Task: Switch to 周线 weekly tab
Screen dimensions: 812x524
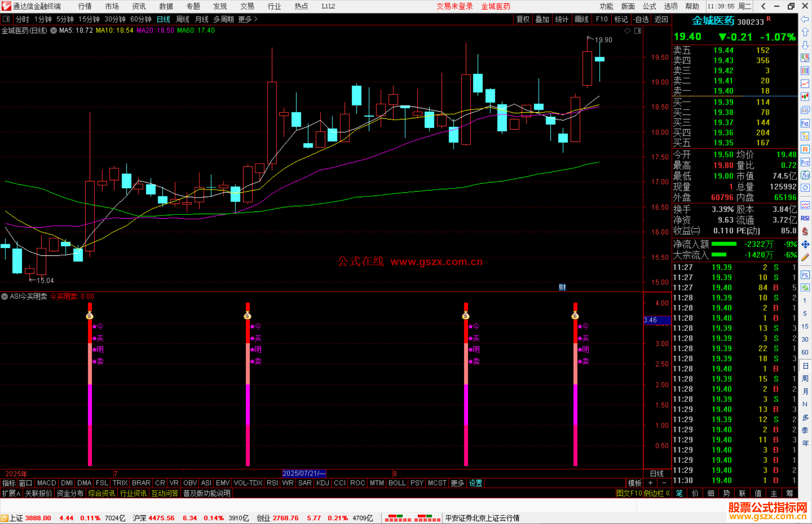Action: [x=183, y=19]
